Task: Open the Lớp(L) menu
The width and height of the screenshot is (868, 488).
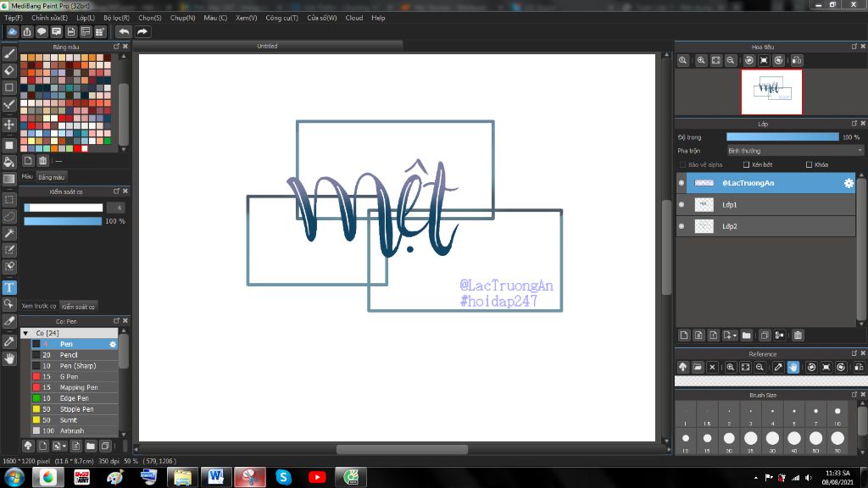Action: tap(86, 18)
